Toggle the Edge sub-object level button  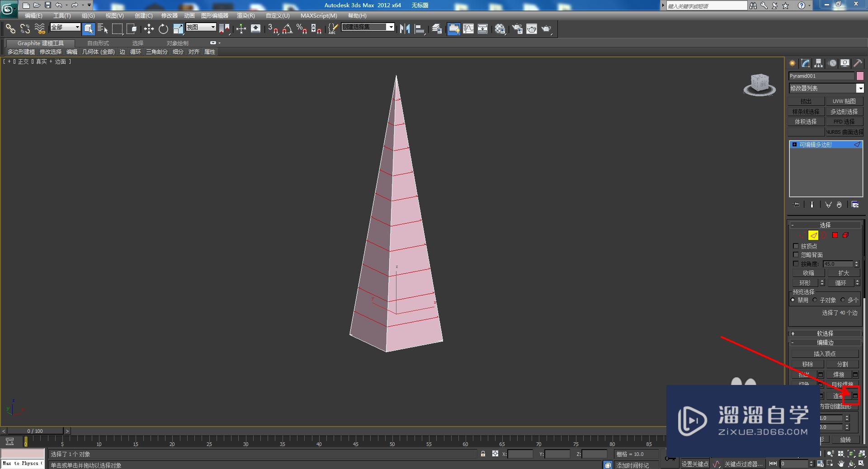813,235
